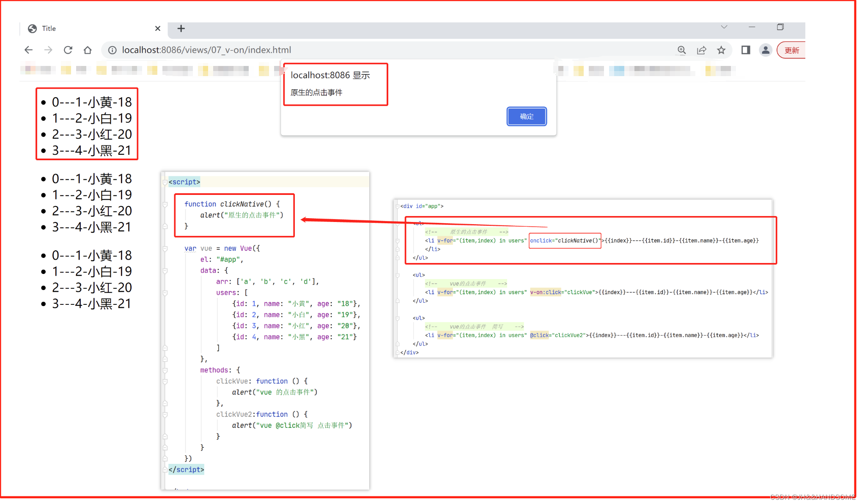Screen dimensions: 862x504
Task: Click the 原生的点击事件 alert message
Action: tap(316, 92)
